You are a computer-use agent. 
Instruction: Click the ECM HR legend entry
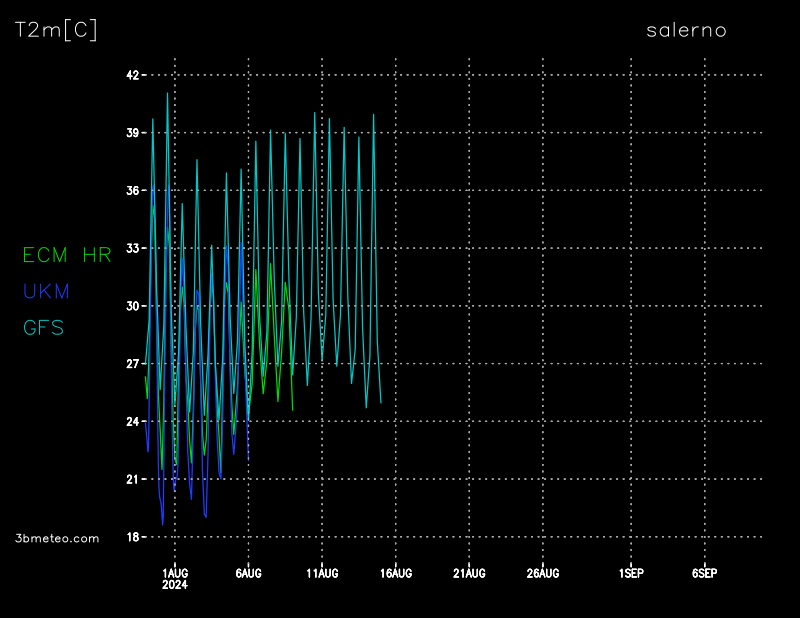tap(67, 255)
